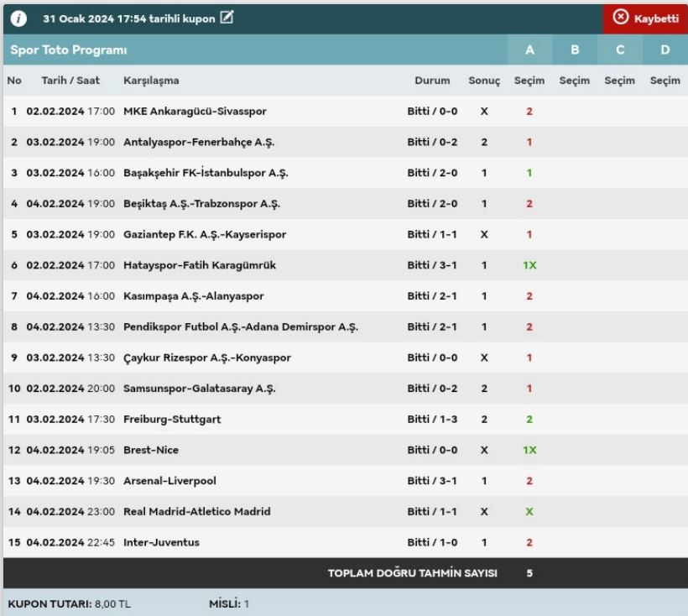Click the Sonuç column header
This screenshot has height=616, width=688.
[x=484, y=81]
